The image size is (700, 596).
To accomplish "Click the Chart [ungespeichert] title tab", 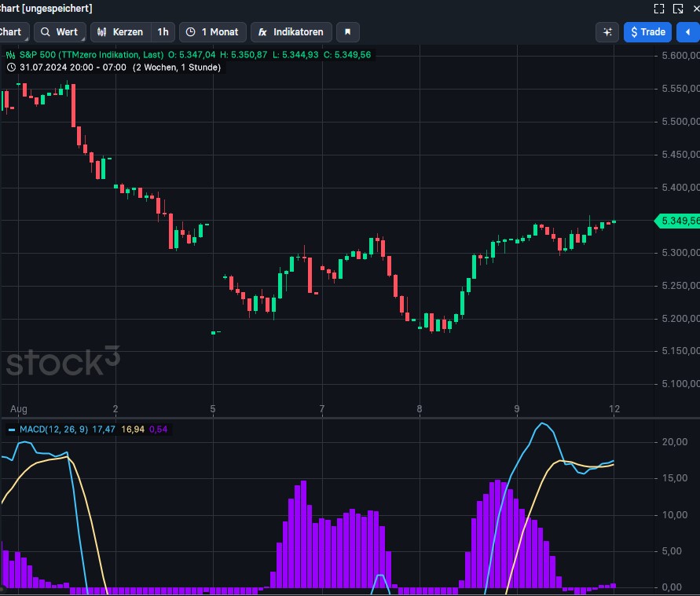I will pyautogui.click(x=47, y=9).
